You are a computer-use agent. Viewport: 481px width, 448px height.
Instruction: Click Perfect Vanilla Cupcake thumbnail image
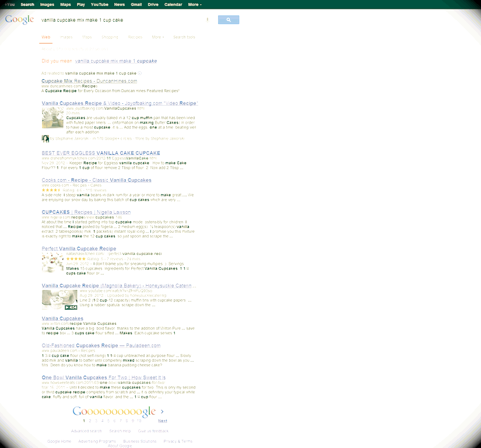(x=52, y=262)
